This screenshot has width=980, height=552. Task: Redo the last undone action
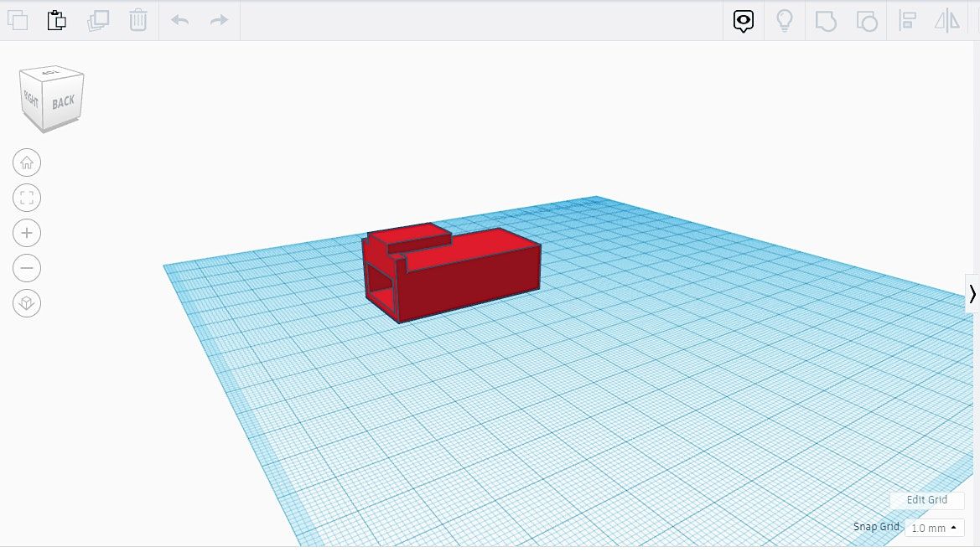click(x=219, y=21)
